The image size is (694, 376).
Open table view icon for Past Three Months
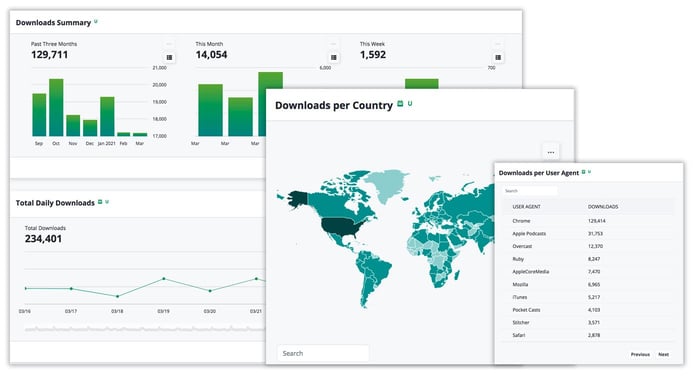pyautogui.click(x=169, y=58)
